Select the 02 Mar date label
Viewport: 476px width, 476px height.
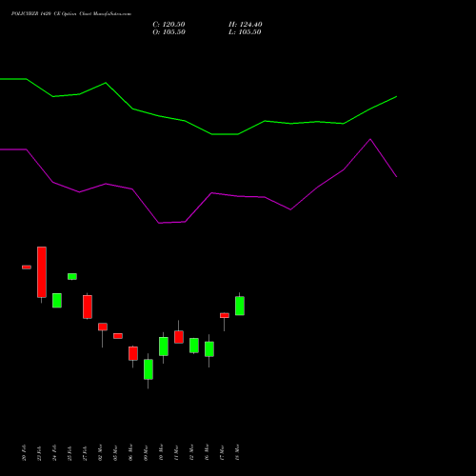pos(101,453)
